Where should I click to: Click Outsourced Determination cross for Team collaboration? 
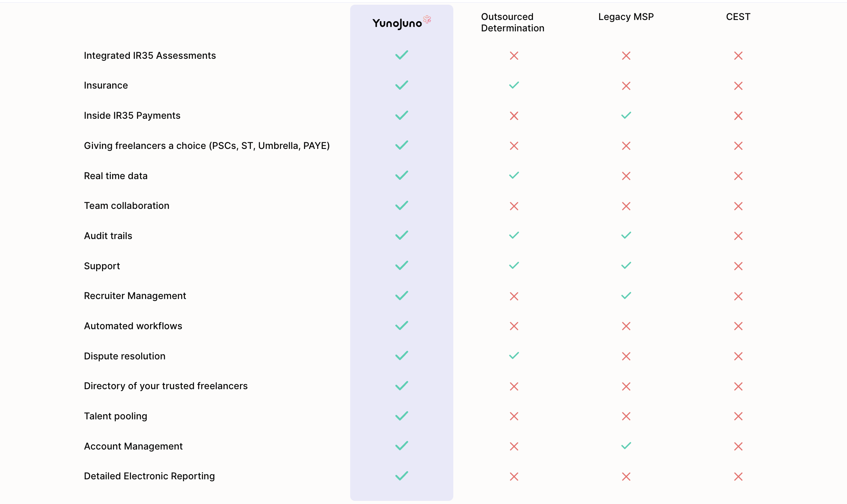point(514,206)
